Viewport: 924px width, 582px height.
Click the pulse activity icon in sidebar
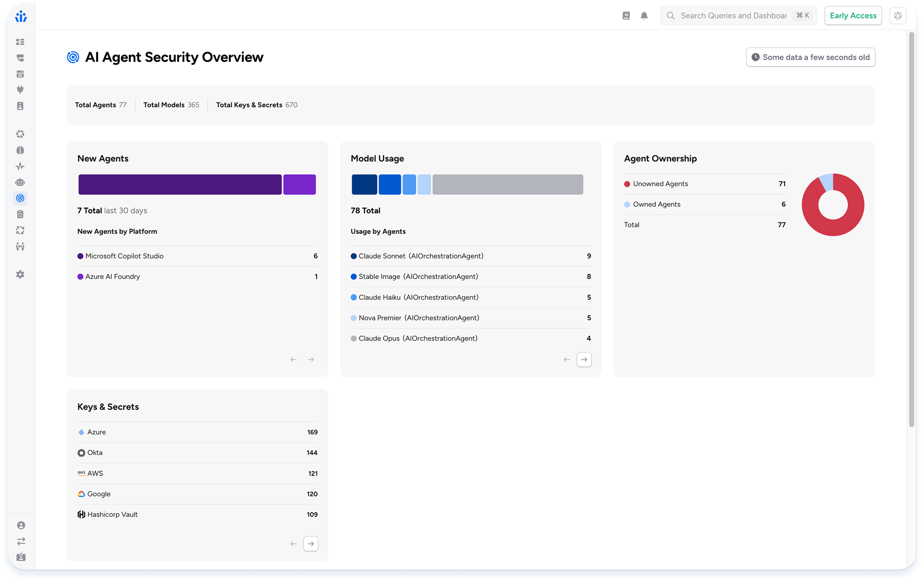(20, 166)
